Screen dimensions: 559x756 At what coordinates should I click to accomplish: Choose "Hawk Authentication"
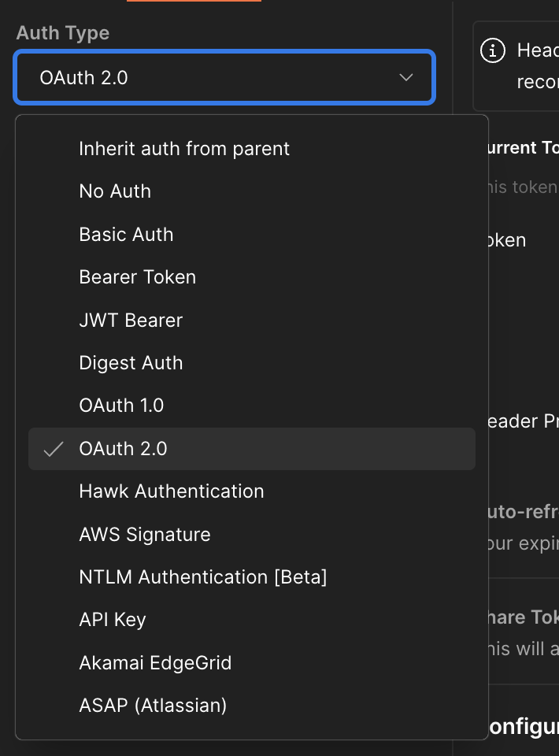[172, 491]
